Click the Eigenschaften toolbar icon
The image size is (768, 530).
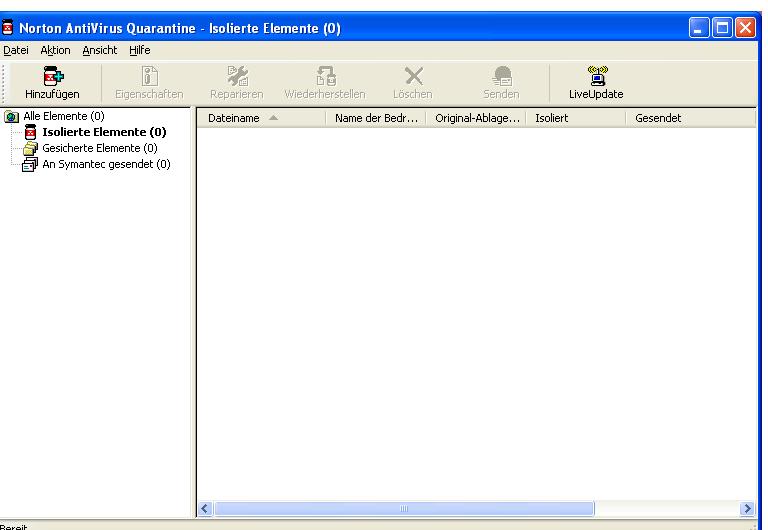coord(149,76)
